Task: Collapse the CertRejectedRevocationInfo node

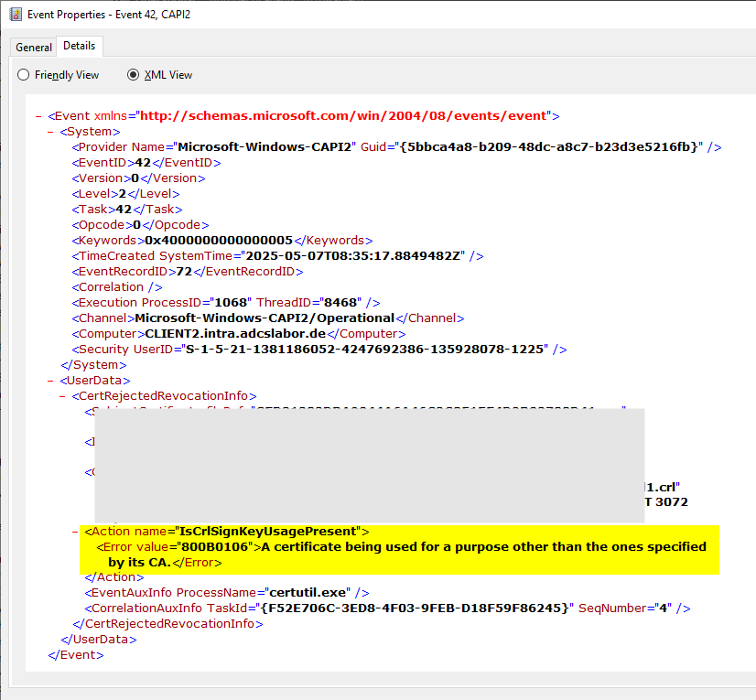Action: [62, 396]
